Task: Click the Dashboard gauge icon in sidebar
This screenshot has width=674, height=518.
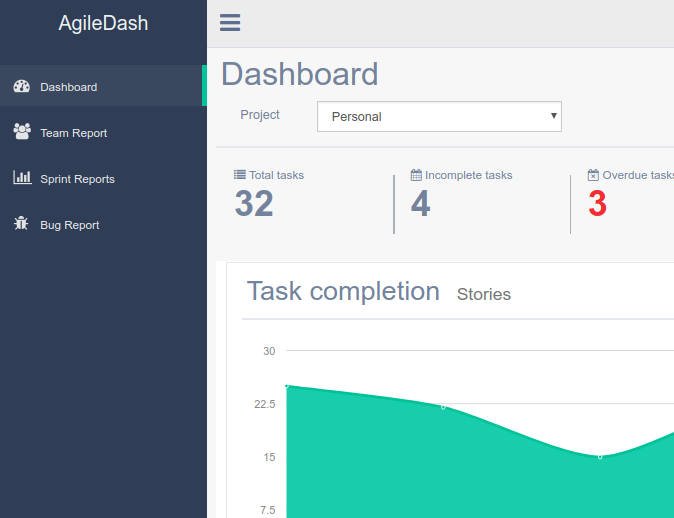Action: pos(21,86)
